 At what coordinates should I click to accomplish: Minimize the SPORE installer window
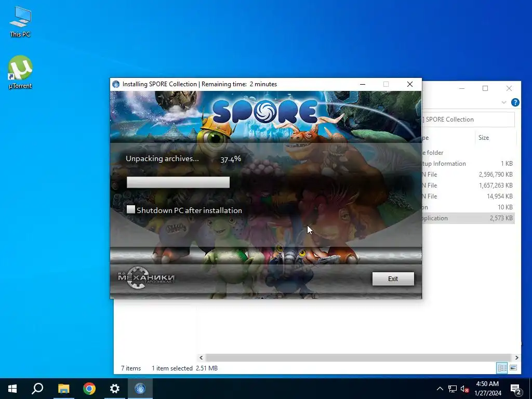(x=362, y=84)
